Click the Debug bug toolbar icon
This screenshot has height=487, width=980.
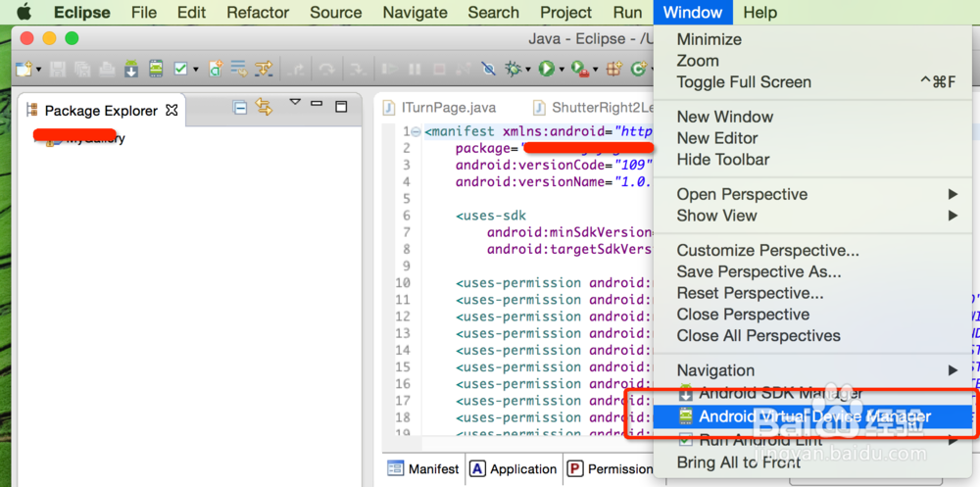coord(514,69)
